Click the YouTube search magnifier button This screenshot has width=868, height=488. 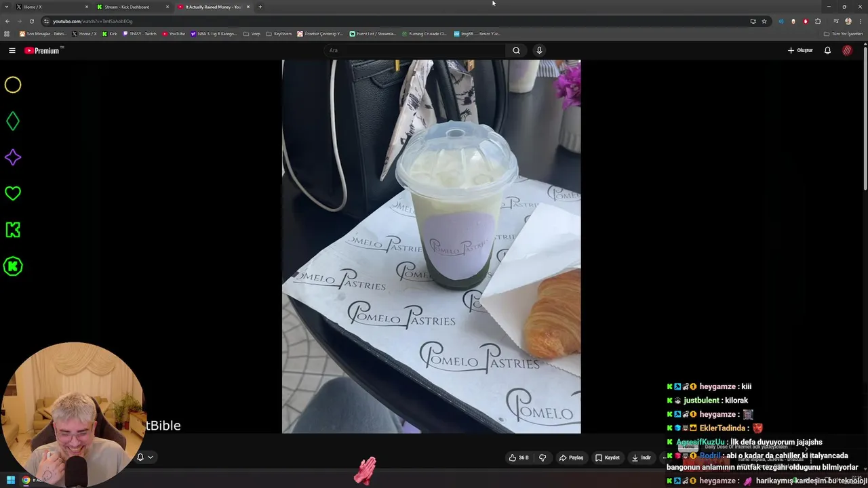pyautogui.click(x=516, y=50)
